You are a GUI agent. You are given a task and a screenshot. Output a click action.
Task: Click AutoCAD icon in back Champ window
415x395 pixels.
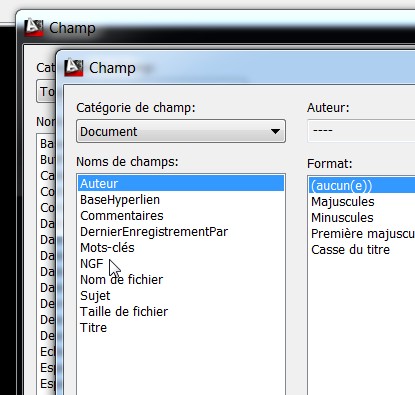[34, 27]
